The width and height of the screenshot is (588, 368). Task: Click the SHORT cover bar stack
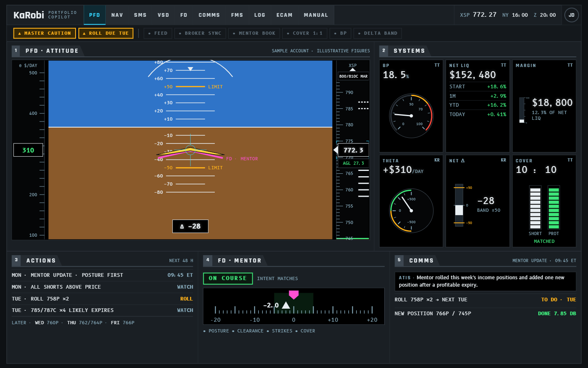point(535,208)
